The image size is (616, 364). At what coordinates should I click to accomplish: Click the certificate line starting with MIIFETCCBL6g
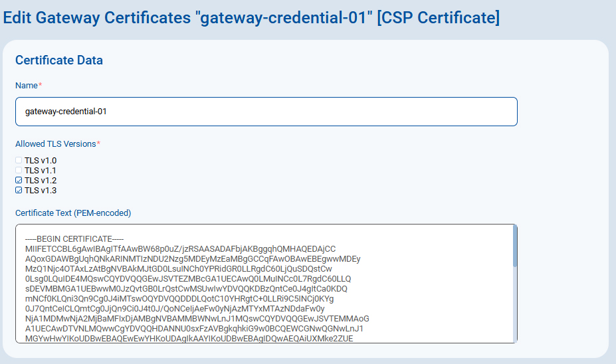[179, 249]
